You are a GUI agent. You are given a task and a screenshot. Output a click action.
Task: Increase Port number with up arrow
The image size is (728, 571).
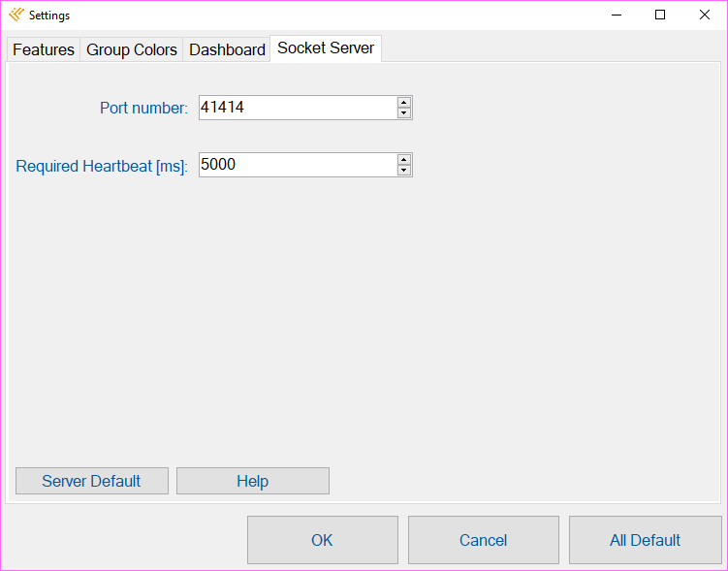tap(404, 103)
